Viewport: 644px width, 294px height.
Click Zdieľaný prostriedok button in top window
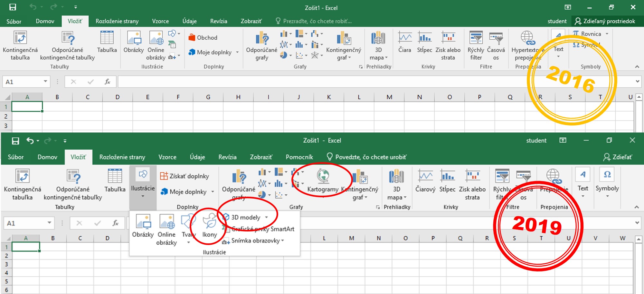(605, 21)
